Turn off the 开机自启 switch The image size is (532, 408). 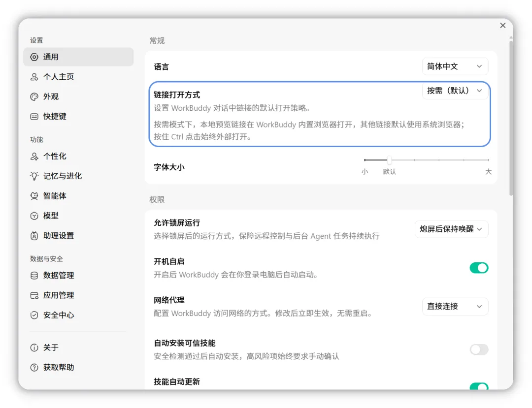pos(479,268)
